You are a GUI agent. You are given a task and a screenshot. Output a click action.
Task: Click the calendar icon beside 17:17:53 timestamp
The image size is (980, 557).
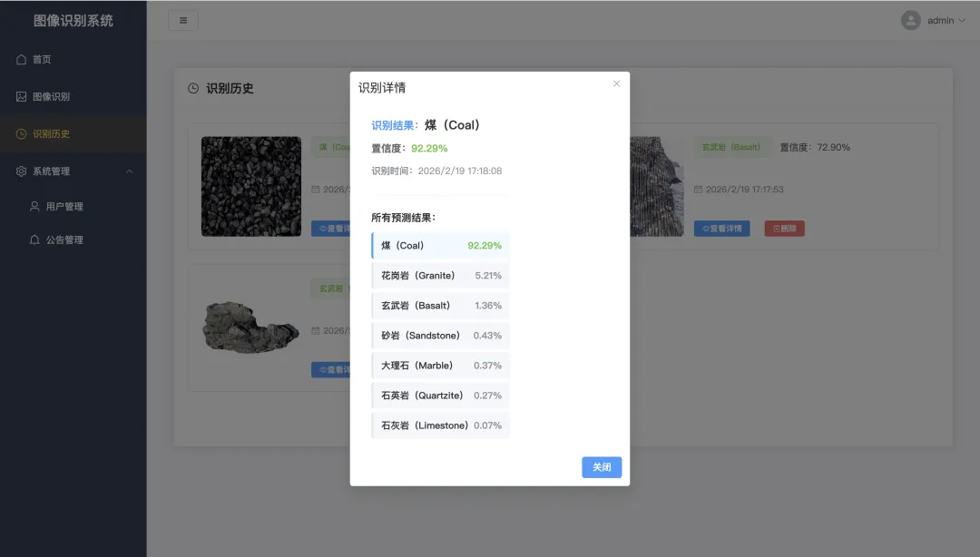(x=698, y=190)
